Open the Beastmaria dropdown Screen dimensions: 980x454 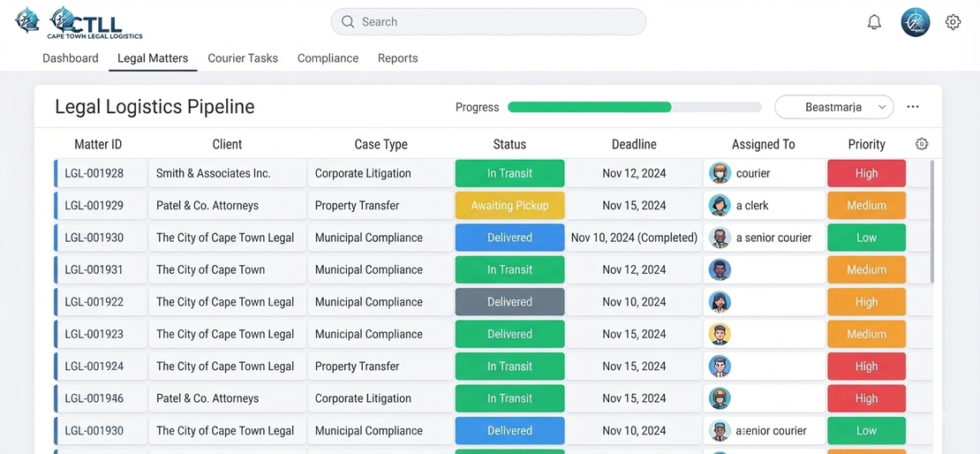tap(834, 107)
